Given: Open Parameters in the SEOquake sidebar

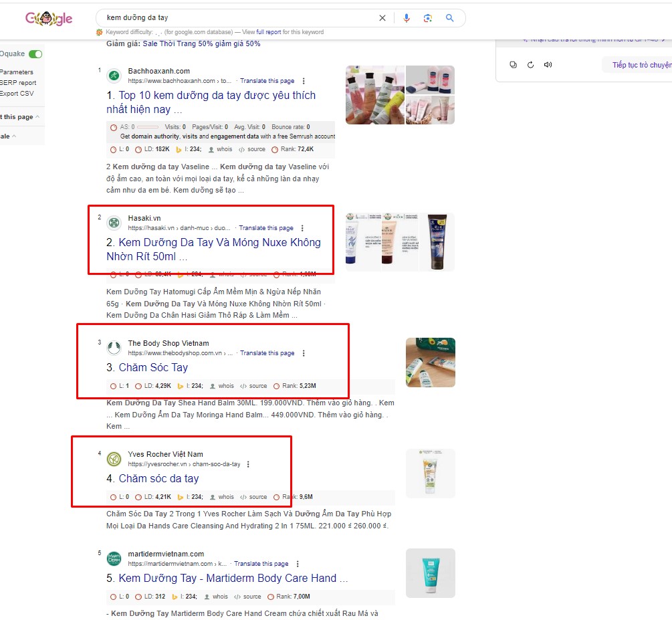Looking at the screenshot, I should 17,72.
